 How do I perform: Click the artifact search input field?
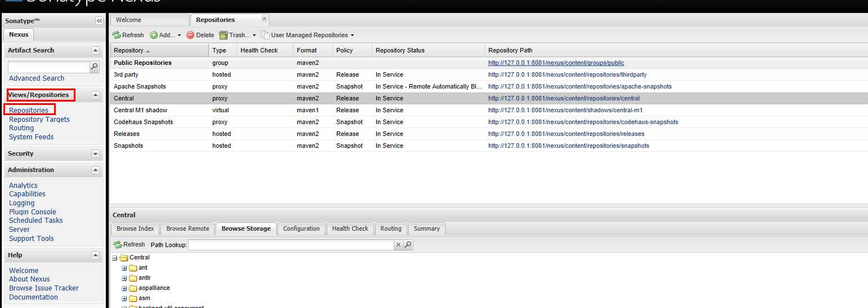pos(49,67)
